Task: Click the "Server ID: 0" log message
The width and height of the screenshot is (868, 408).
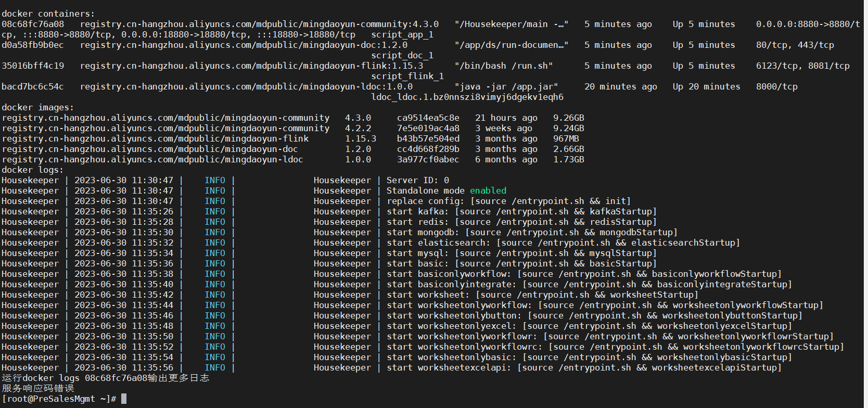Action: coord(417,180)
